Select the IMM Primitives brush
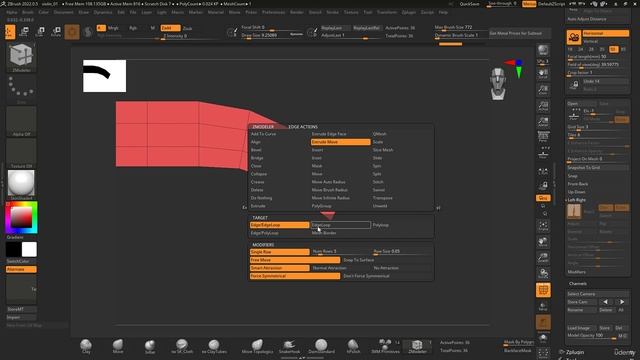This screenshot has width=640, height=360. (385, 346)
